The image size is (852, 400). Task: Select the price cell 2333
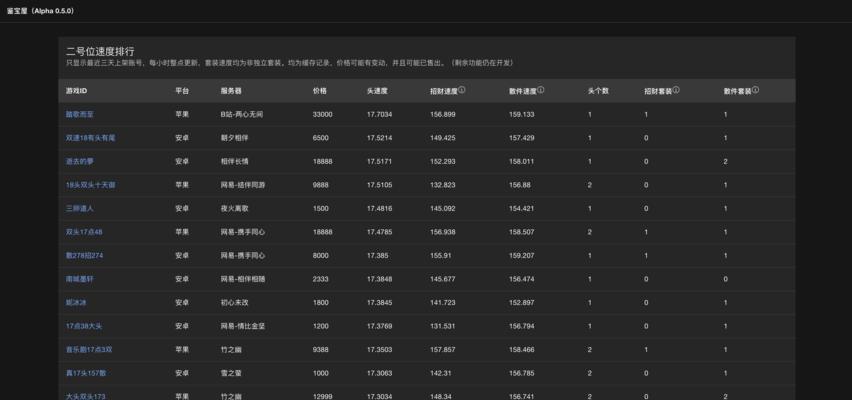point(321,279)
